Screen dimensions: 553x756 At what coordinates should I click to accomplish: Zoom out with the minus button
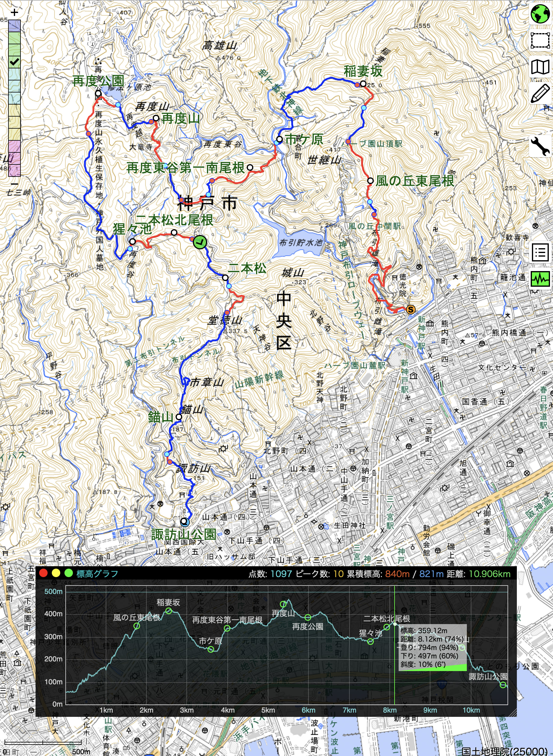tap(14, 184)
